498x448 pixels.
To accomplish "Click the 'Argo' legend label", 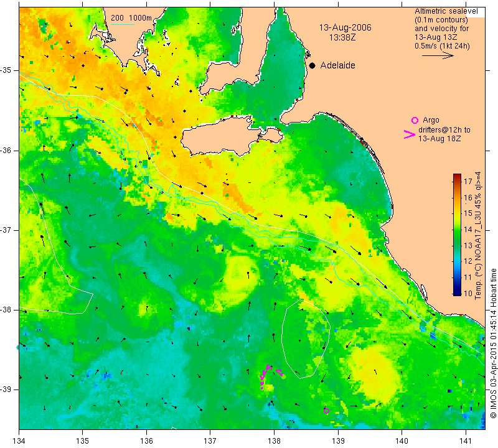I will pos(431,120).
